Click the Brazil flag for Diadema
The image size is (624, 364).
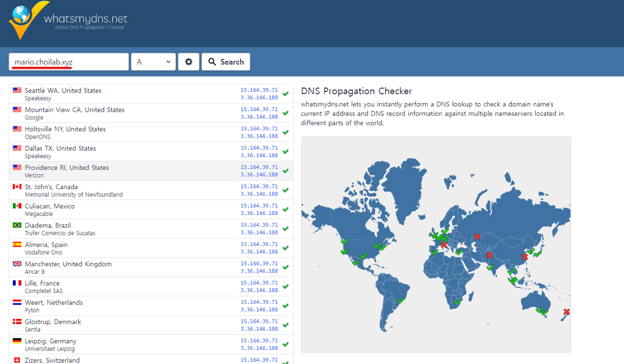17,225
